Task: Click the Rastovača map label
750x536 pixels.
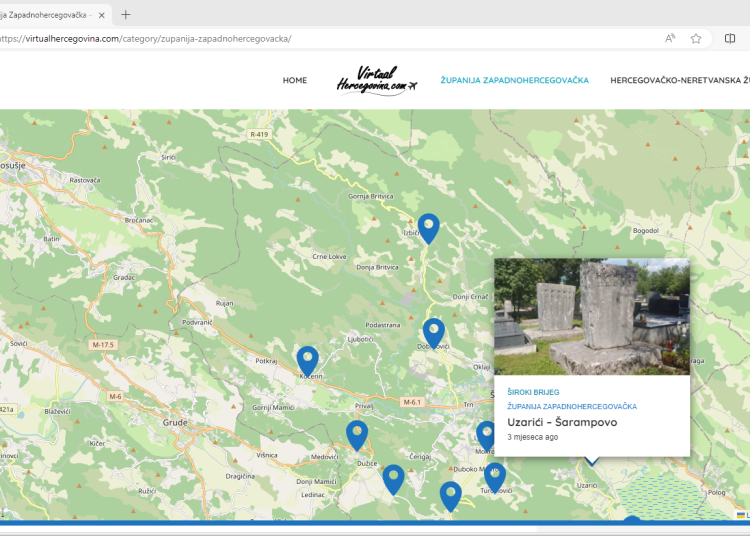Action: (85, 180)
